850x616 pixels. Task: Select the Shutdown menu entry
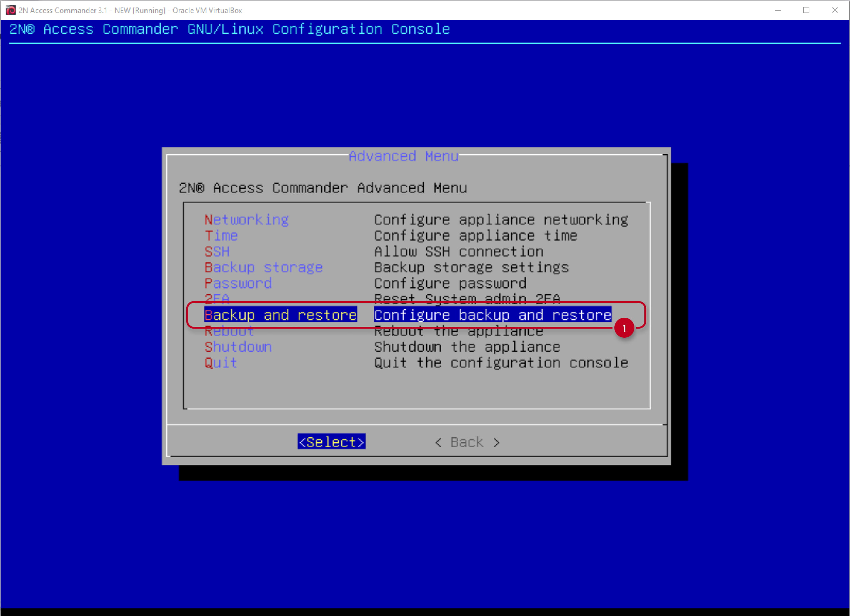point(237,347)
